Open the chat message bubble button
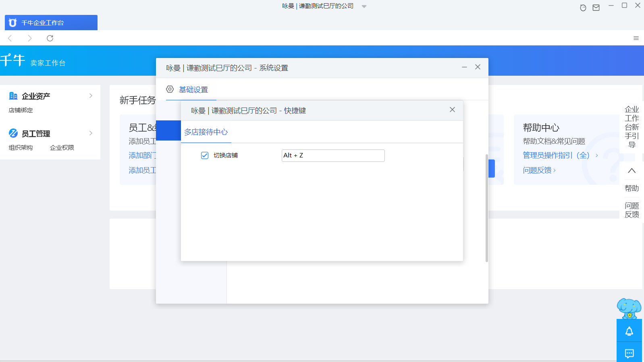 (x=629, y=353)
